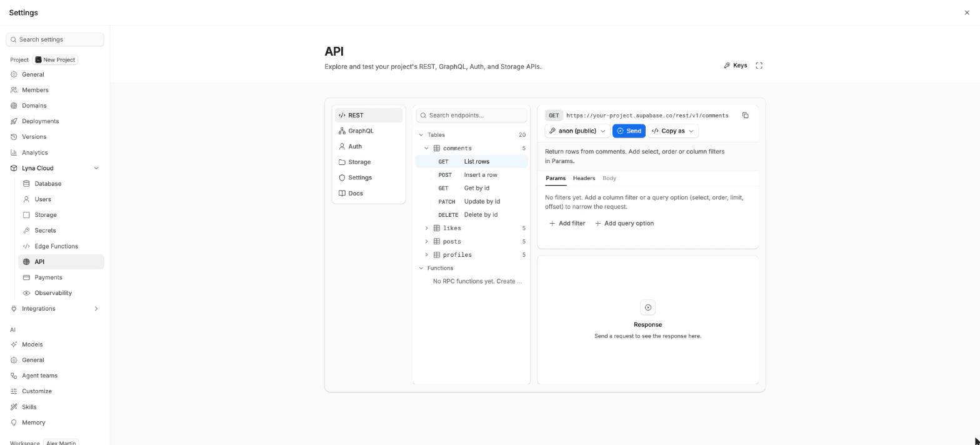Image resolution: width=980 pixels, height=445 pixels.
Task: Open Agent teams settings
Action: point(55,376)
